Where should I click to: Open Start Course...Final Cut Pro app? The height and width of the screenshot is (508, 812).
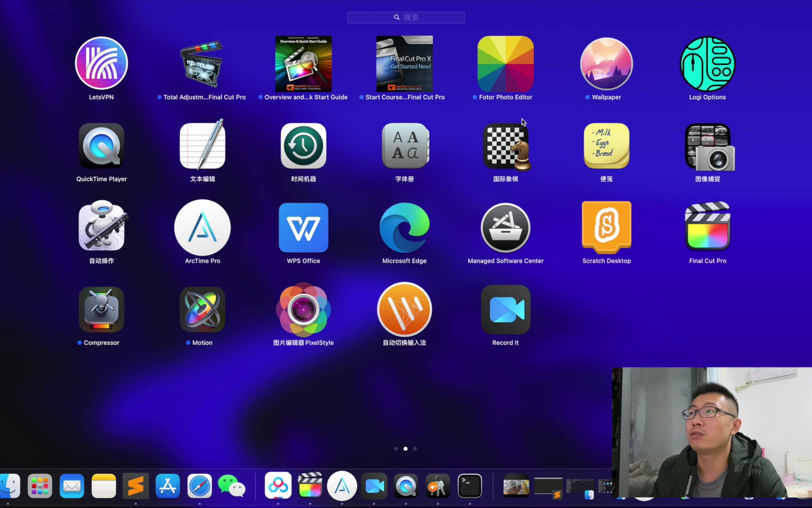pos(405,63)
